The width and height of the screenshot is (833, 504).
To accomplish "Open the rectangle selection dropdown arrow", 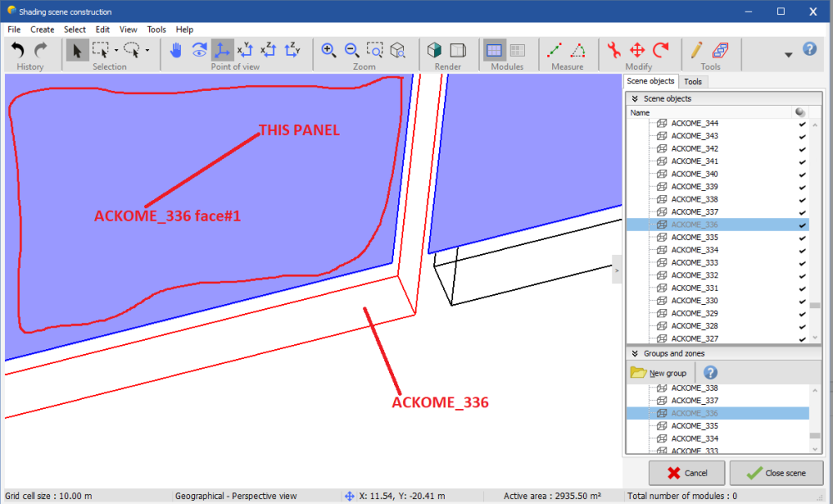I will pyautogui.click(x=116, y=50).
